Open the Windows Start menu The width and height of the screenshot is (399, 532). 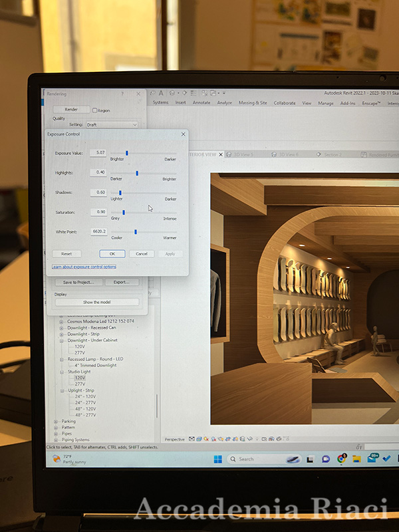218,459
